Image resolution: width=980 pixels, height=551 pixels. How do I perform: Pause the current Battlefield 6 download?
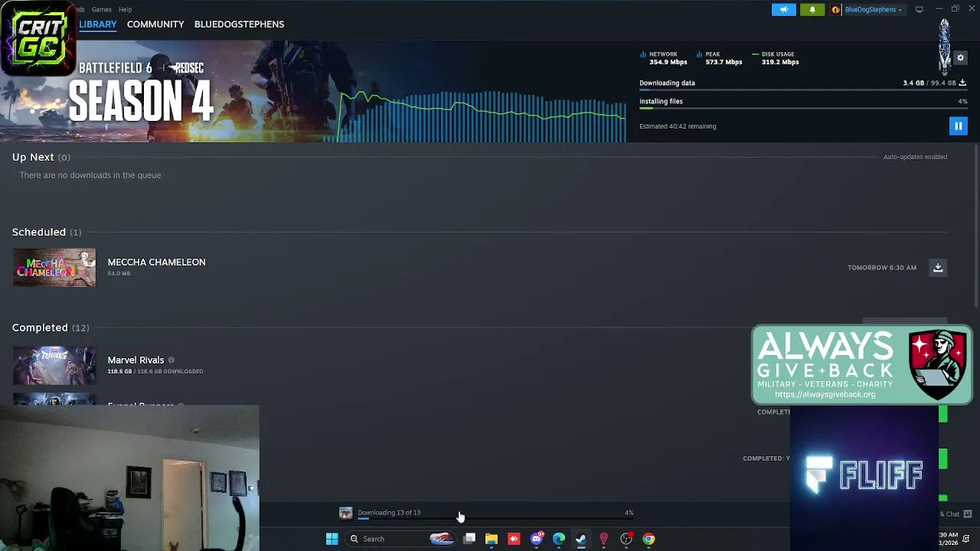[958, 126]
